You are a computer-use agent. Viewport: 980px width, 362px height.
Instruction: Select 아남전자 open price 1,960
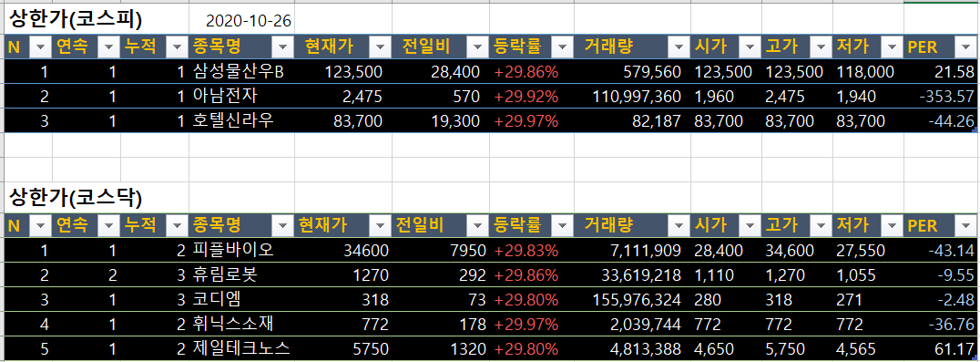coord(726,97)
